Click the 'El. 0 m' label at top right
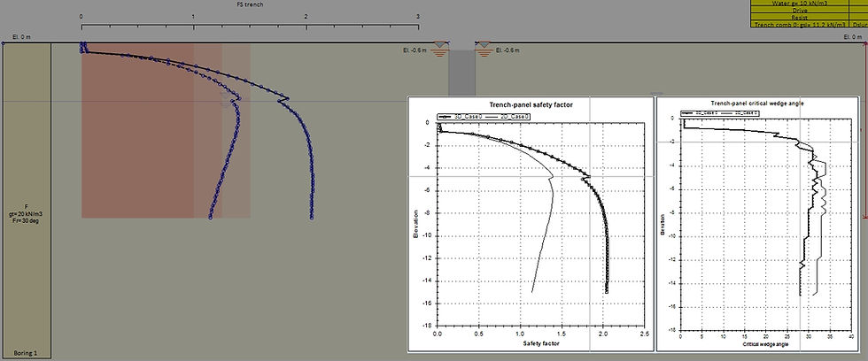The width and height of the screenshot is (868, 361). tap(852, 36)
